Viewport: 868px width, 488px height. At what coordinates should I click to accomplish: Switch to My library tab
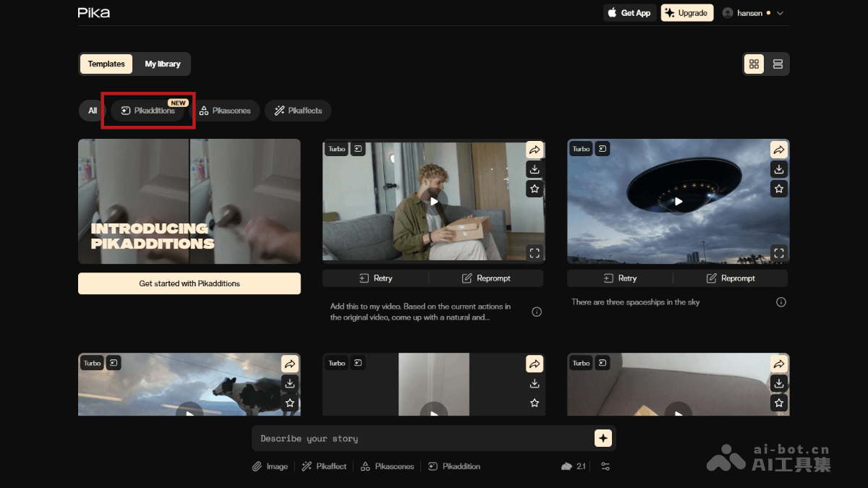(x=162, y=64)
